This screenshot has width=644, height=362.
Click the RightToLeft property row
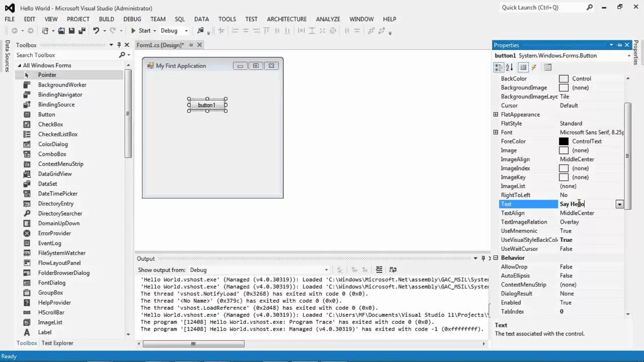click(x=561, y=195)
